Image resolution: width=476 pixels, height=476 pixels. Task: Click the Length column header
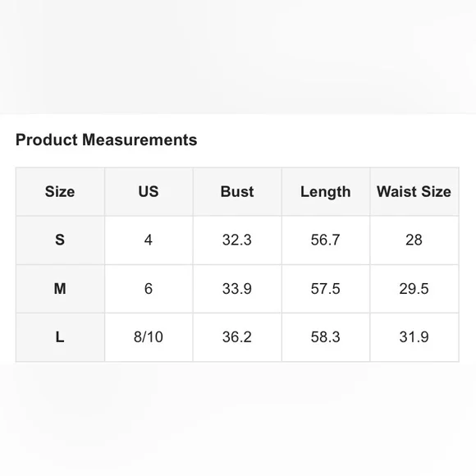(326, 192)
